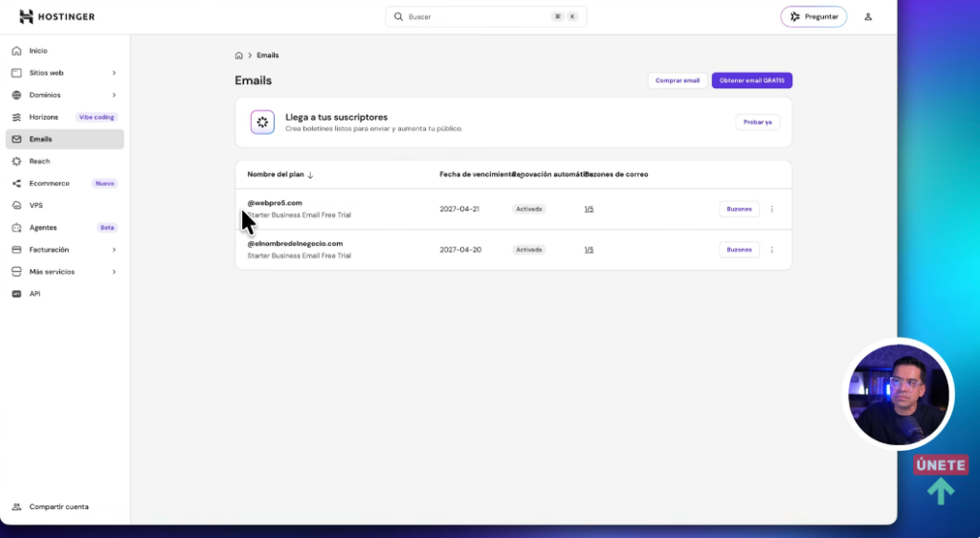Click 1/5 mailbox link for webpro5.com
The height and width of the screenshot is (538, 980).
point(589,210)
